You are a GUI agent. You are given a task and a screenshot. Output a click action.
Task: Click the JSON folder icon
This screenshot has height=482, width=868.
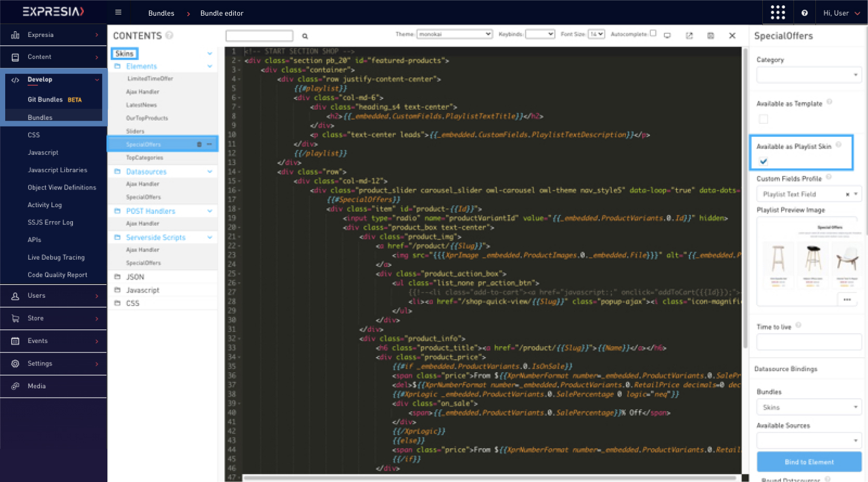pyautogui.click(x=117, y=276)
